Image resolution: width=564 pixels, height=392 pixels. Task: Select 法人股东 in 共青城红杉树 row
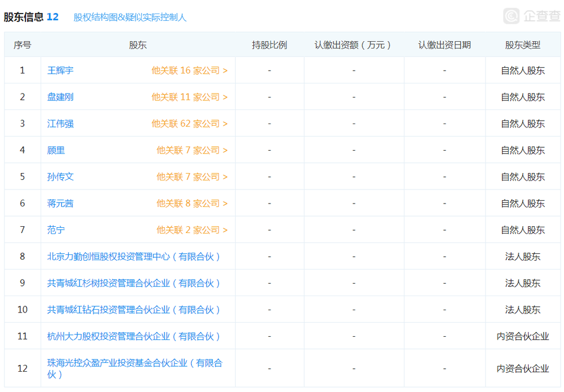click(523, 283)
